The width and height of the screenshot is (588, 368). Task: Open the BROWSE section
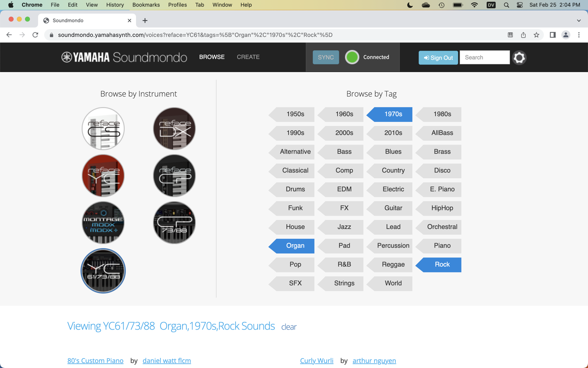pos(212,57)
